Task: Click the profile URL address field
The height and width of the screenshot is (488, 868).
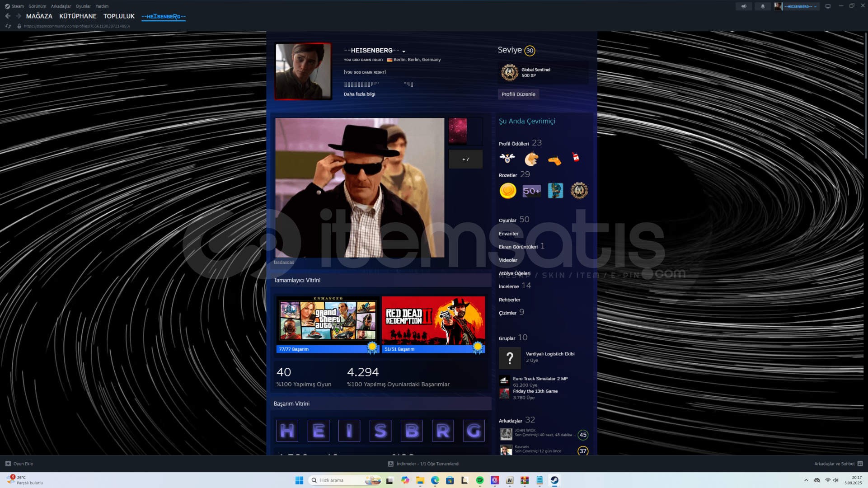Action: click(77, 26)
